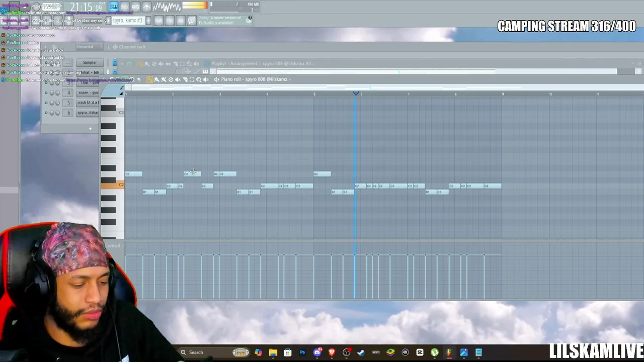The image size is (644, 362).
Task: Open the pattern selector spyro..kamx #3
Action: coord(127,21)
